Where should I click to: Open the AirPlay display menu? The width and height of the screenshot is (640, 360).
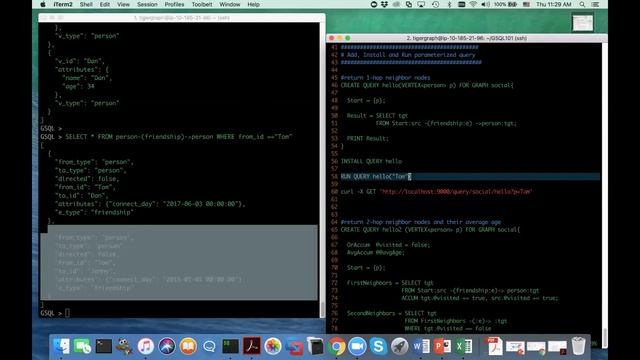(421, 4)
